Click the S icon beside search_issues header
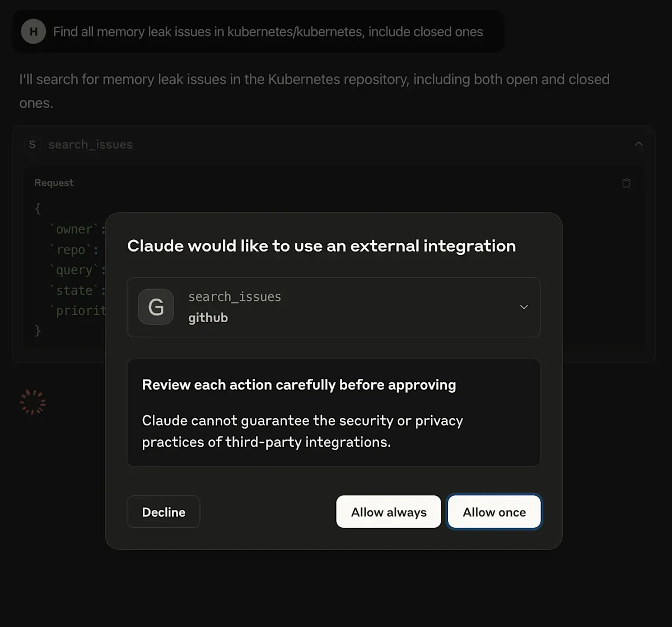This screenshot has width=672, height=627. coord(32,145)
